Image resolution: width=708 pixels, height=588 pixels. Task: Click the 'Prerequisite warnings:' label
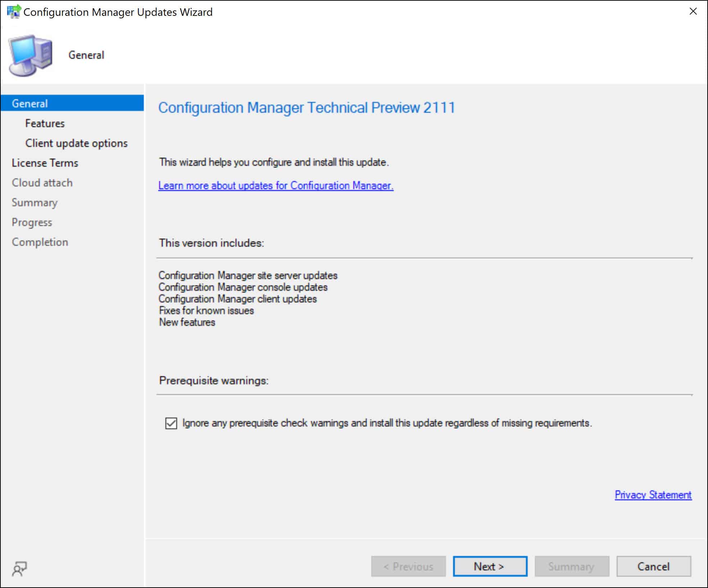point(214,380)
